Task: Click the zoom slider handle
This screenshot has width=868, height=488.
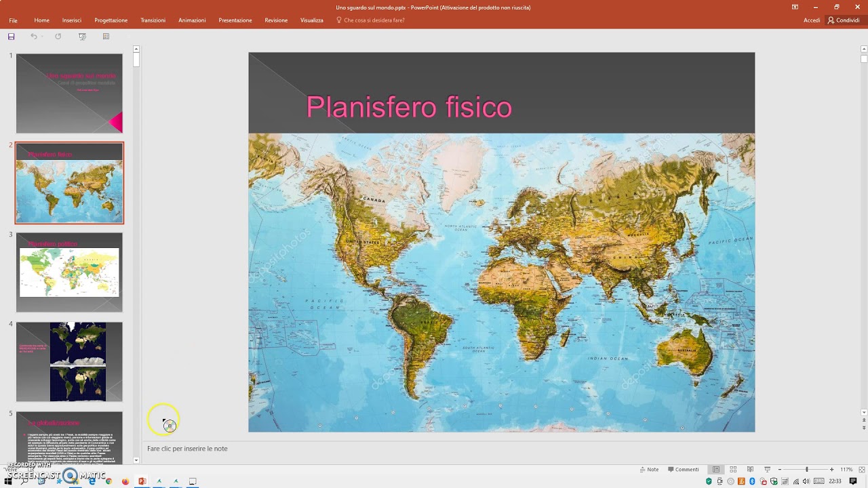Action: [807, 469]
